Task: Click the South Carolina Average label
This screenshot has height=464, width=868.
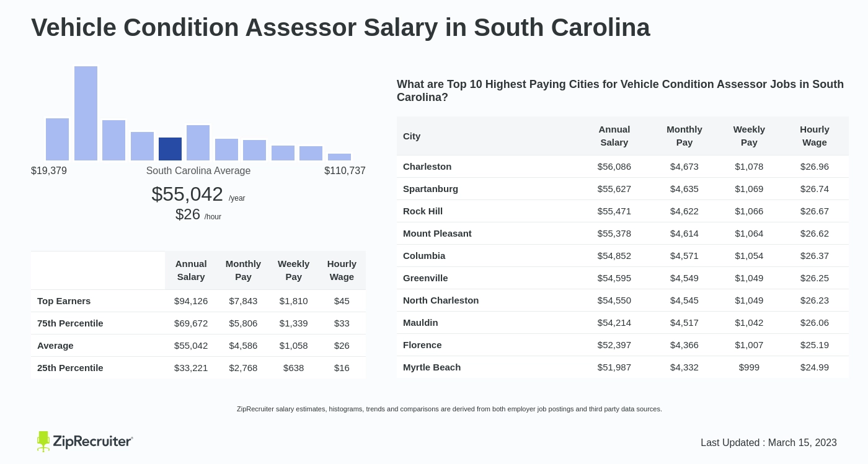Action: [198, 171]
